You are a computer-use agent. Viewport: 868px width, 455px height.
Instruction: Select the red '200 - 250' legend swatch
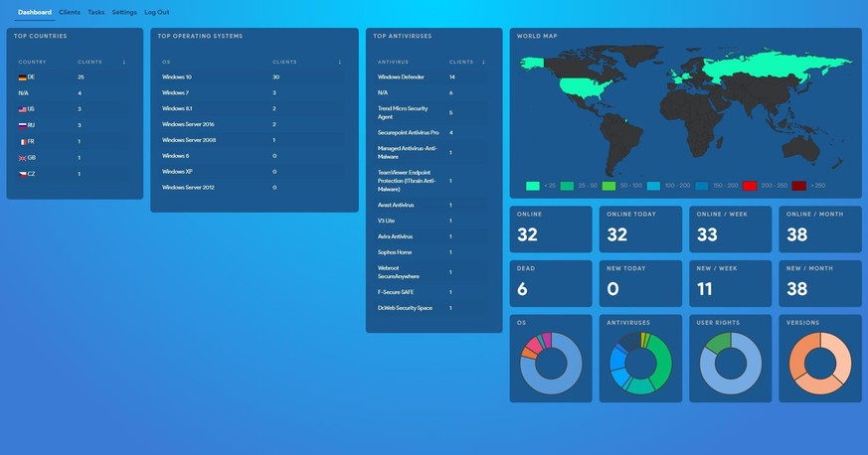[x=750, y=186]
